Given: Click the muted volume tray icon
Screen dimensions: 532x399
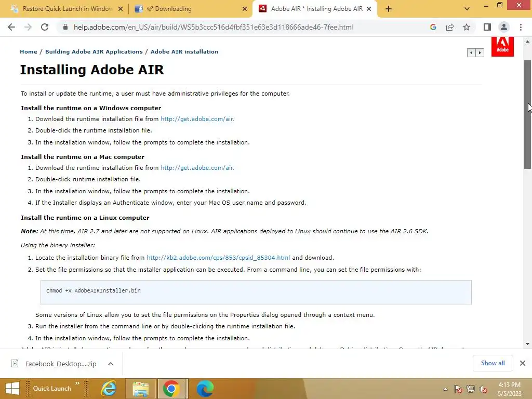Looking at the screenshot, I should [x=483, y=389].
